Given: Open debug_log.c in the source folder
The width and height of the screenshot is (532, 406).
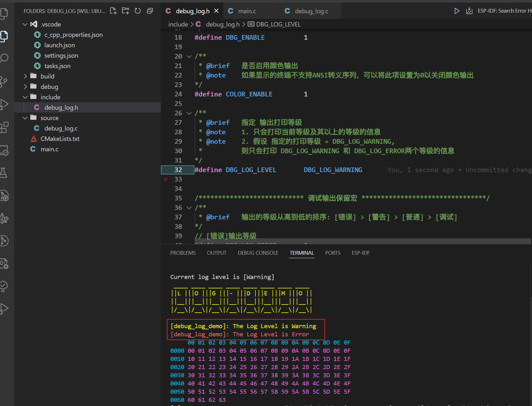Looking at the screenshot, I should pos(88,128).
